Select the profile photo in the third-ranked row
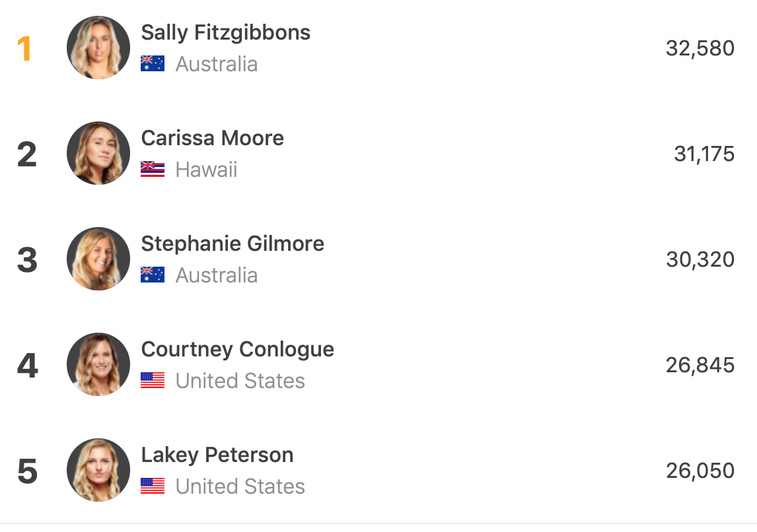This screenshot has height=532, width=757. (x=98, y=259)
